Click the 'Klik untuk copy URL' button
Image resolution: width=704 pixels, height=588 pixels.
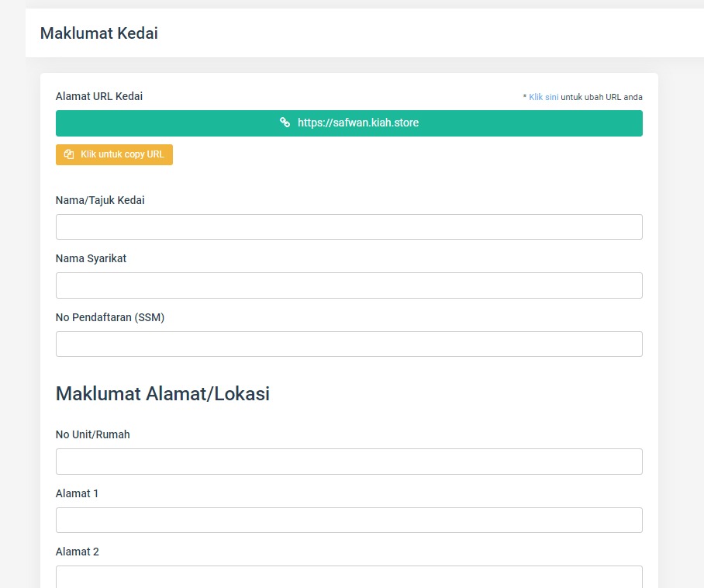pos(114,154)
